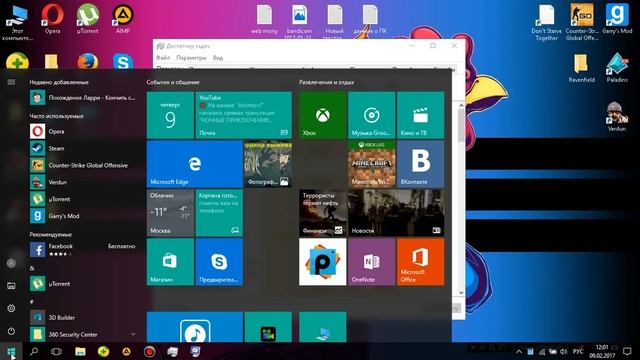The width and height of the screenshot is (640, 360).
Task: Open the volume tray icon
Action: [564, 351]
